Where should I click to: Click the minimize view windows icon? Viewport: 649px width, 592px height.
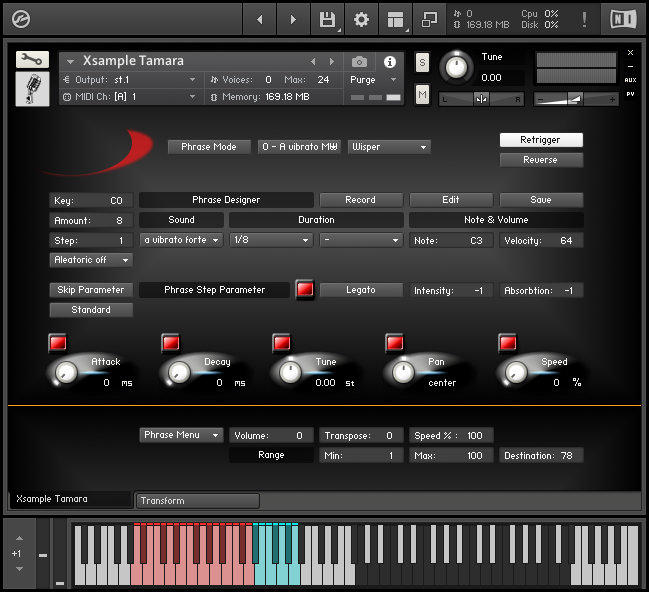tap(429, 19)
